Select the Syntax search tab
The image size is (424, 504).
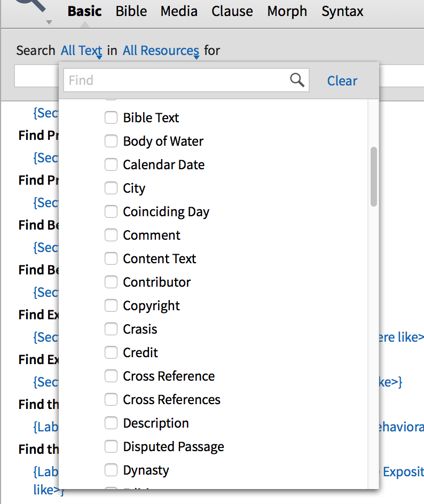click(342, 11)
